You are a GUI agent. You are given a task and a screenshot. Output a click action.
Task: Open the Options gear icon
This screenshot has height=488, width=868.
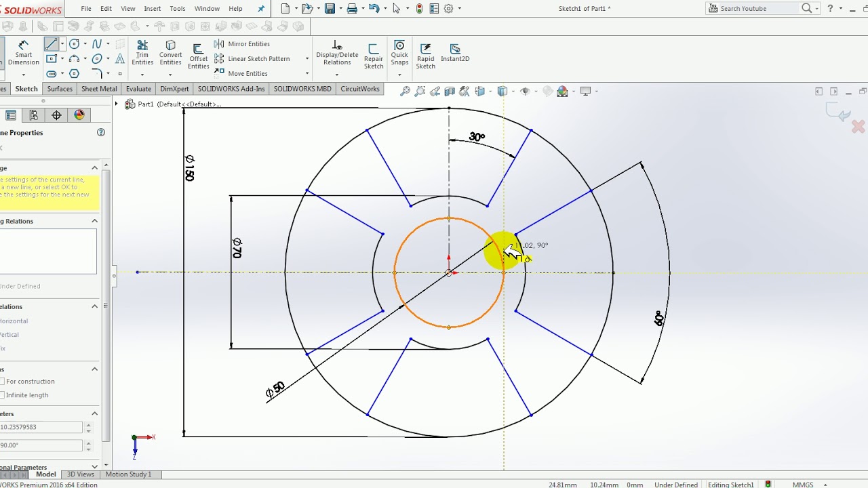449,9
